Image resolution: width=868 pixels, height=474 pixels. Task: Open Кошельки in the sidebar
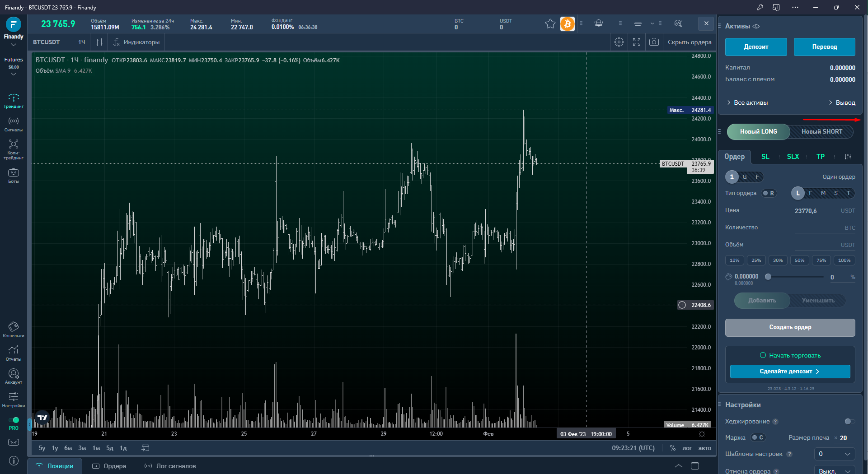point(14,330)
